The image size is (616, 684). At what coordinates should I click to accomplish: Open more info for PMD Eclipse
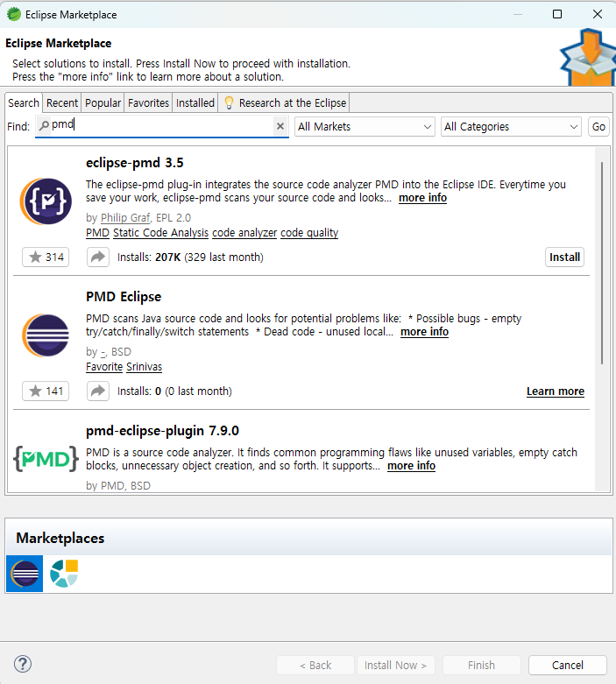(x=424, y=332)
